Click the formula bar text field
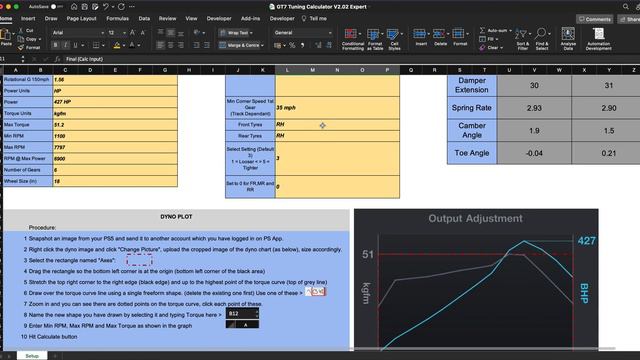640x360 pixels. click(x=351, y=59)
